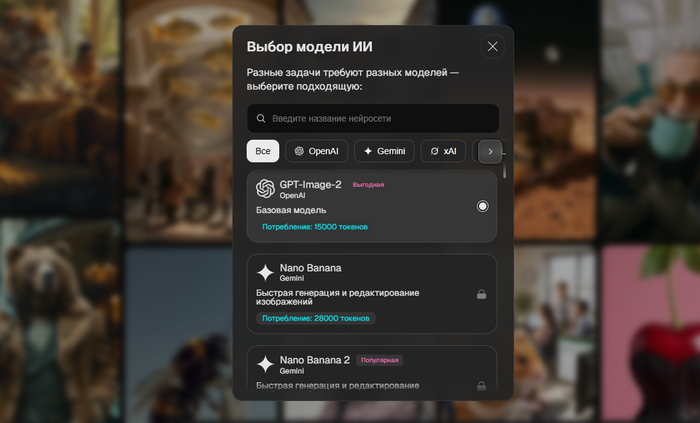Select the GPT-Image-2 radio button
700x423 pixels.
click(x=483, y=206)
